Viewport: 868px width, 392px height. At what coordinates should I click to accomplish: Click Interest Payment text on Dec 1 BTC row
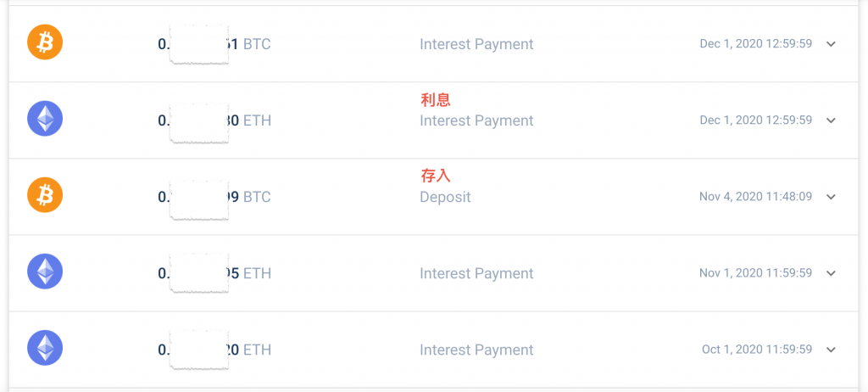(476, 44)
